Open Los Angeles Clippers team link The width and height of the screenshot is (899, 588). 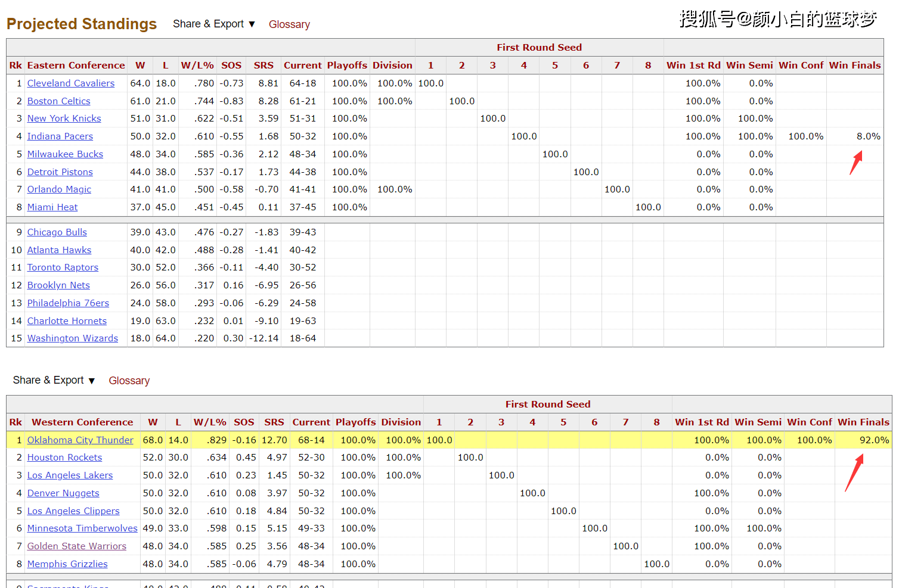[x=74, y=511]
